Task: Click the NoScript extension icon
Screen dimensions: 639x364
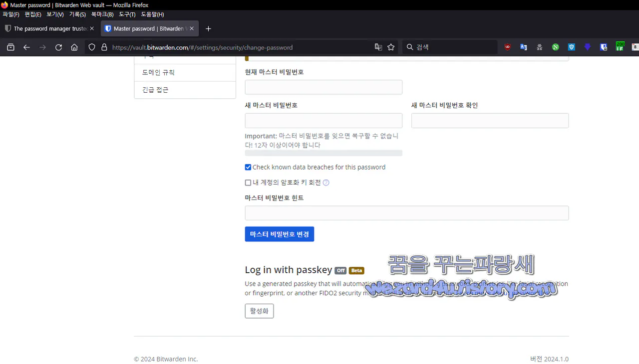Action: (x=555, y=47)
